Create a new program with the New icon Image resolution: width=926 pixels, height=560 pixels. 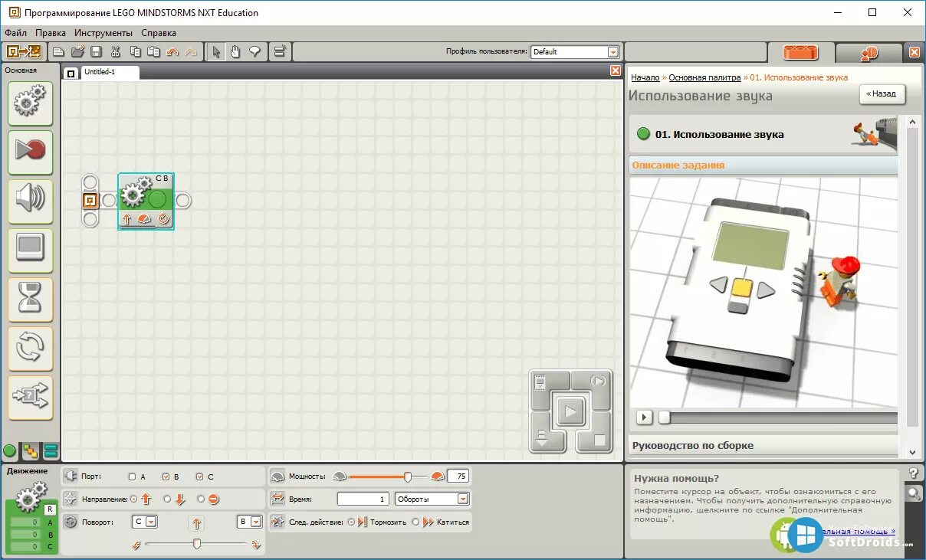click(x=58, y=51)
